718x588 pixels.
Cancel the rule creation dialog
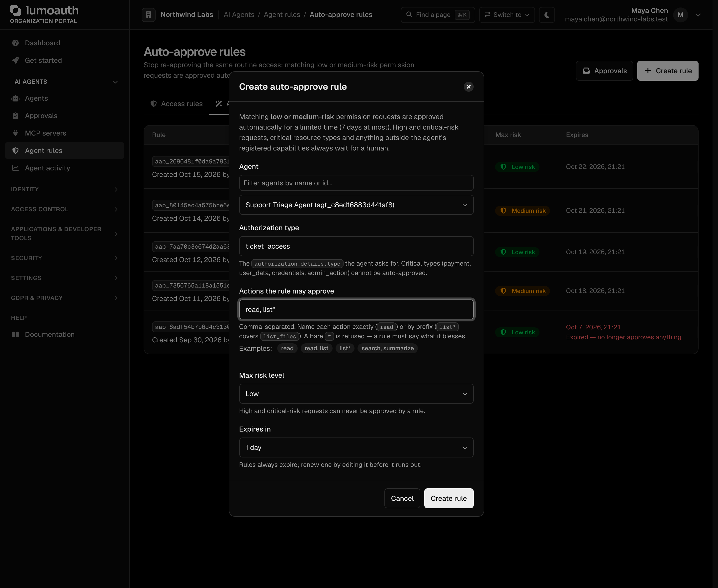(402, 498)
